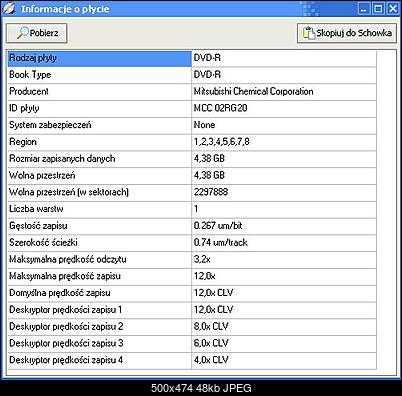This screenshot has height=396, width=402.
Task: Maximize the Informacje o płycie window
Action: [x=378, y=8]
